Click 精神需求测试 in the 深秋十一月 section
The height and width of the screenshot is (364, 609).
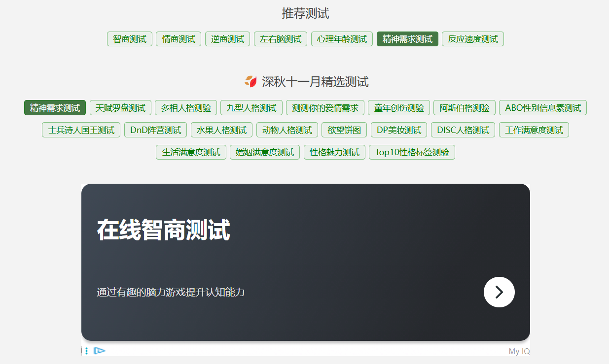coord(55,108)
